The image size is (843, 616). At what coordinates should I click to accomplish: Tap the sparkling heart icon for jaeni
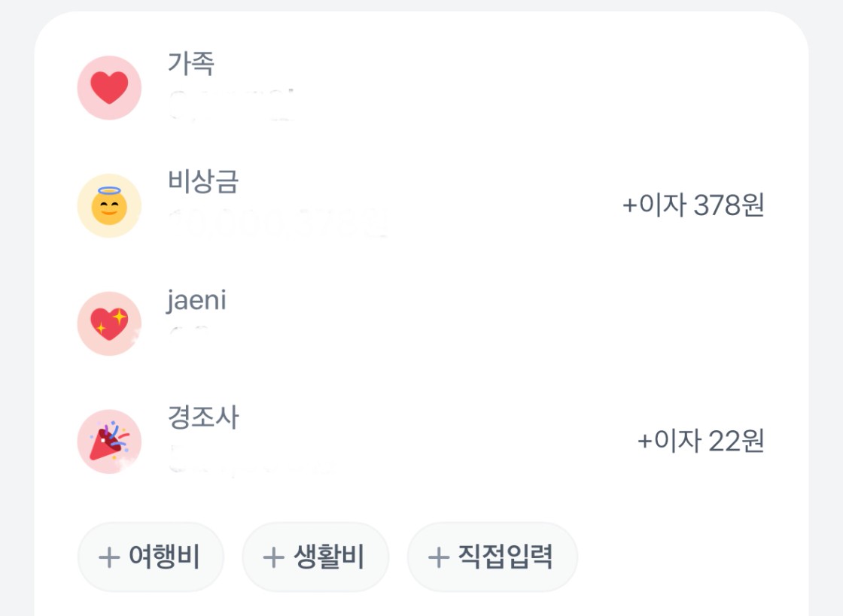pos(109,324)
